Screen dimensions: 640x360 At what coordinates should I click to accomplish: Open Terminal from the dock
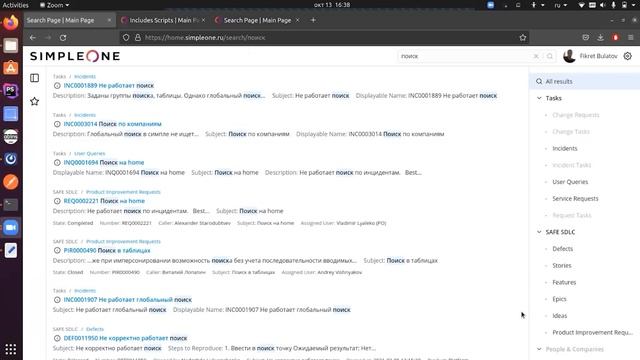[x=11, y=204]
